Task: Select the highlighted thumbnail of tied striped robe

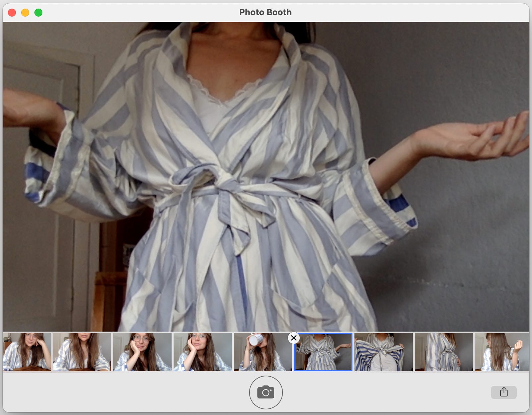Action: click(x=323, y=352)
